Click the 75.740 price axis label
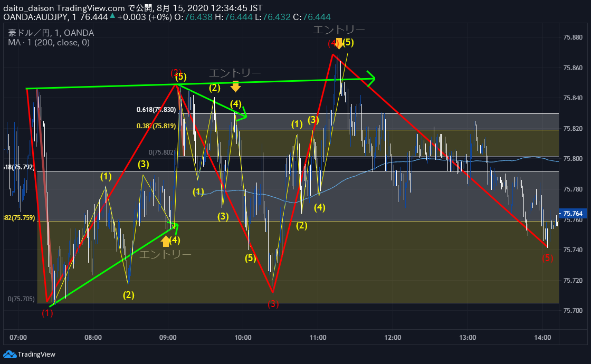The height and width of the screenshot is (364, 591). 573,250
